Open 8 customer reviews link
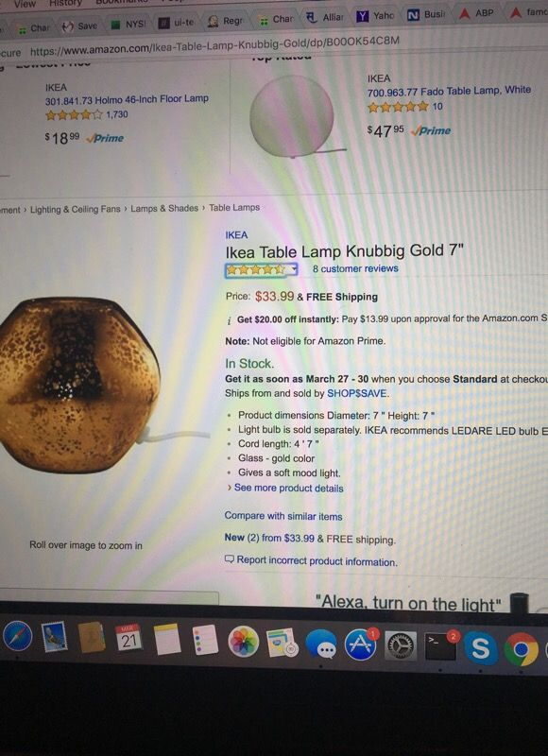 tap(355, 268)
